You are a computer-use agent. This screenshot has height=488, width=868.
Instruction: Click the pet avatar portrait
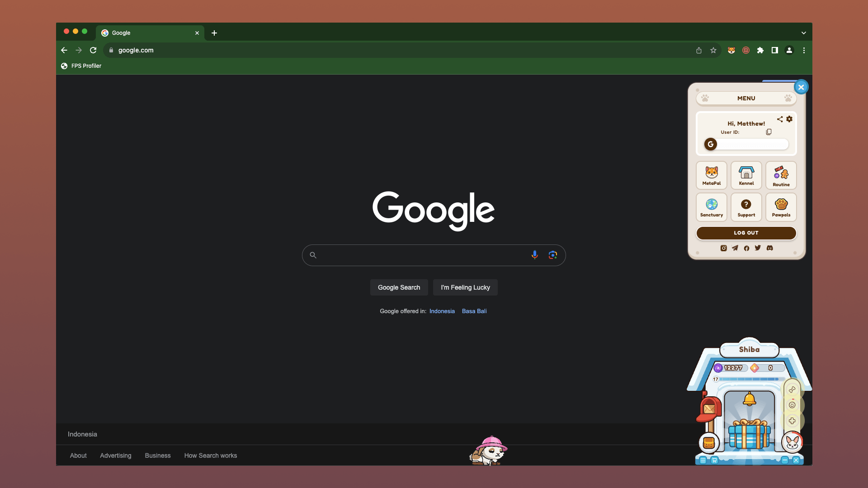pyautogui.click(x=793, y=442)
